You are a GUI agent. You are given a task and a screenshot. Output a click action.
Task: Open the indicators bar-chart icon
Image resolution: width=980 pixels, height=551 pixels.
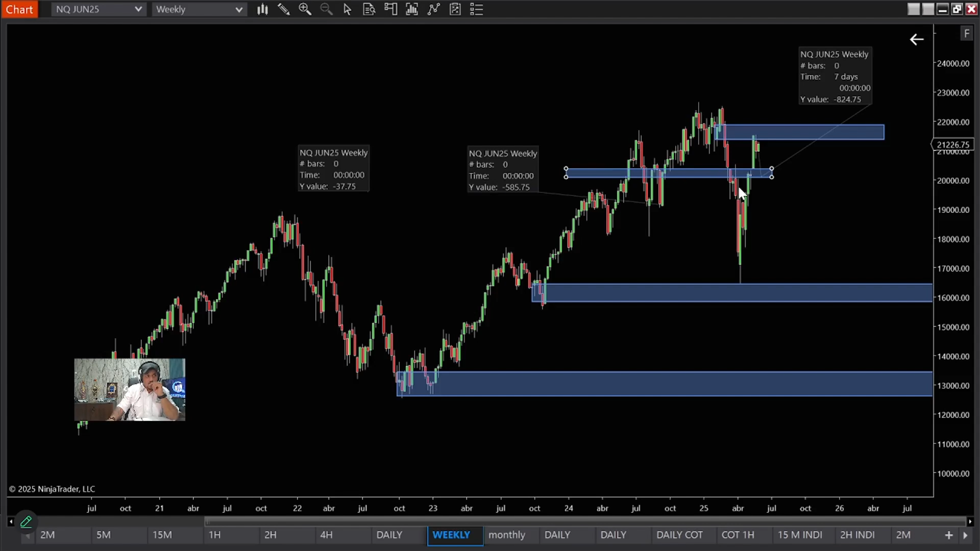coord(412,9)
